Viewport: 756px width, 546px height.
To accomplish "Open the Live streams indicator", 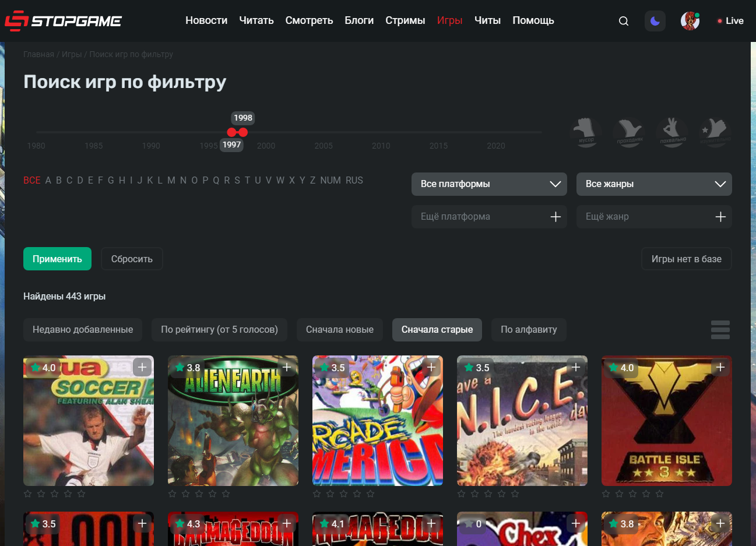I will [730, 21].
